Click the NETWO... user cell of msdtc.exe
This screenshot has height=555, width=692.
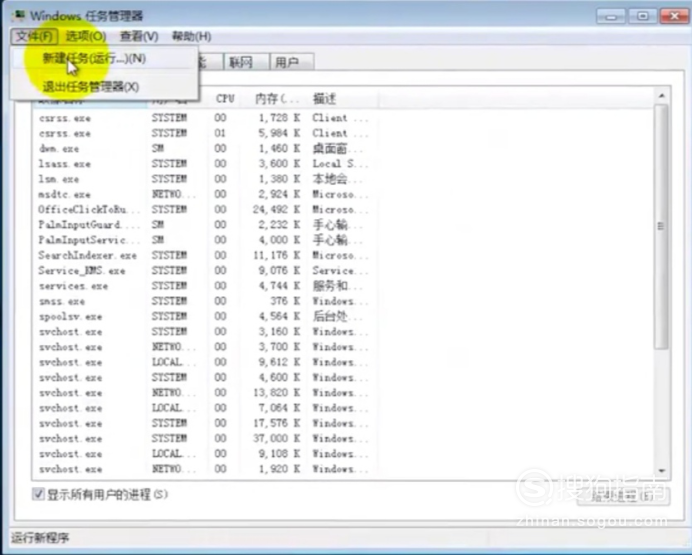pos(173,194)
